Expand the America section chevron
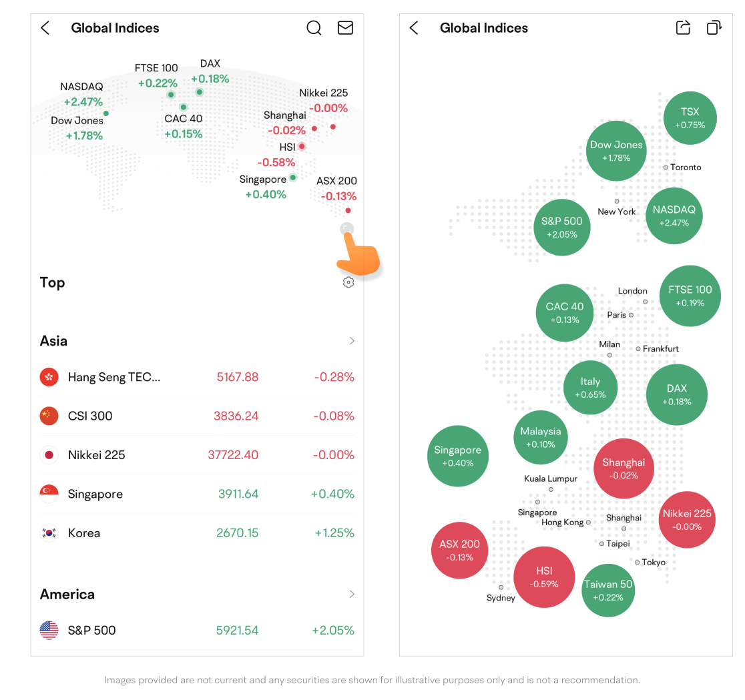Screen dimensions: 745x700 coord(352,595)
